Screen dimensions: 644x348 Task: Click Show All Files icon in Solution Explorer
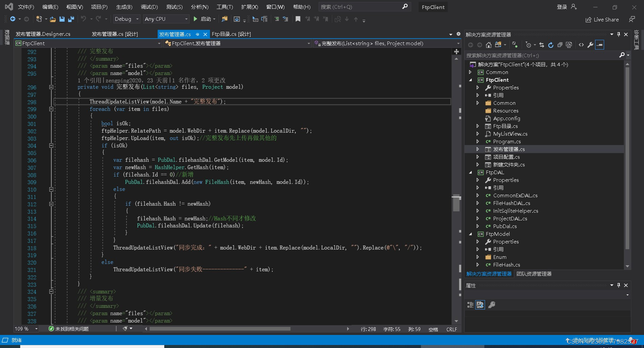[x=569, y=45]
